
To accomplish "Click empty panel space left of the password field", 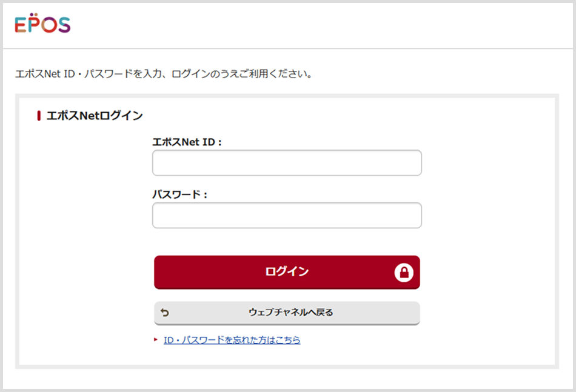I will [85, 216].
